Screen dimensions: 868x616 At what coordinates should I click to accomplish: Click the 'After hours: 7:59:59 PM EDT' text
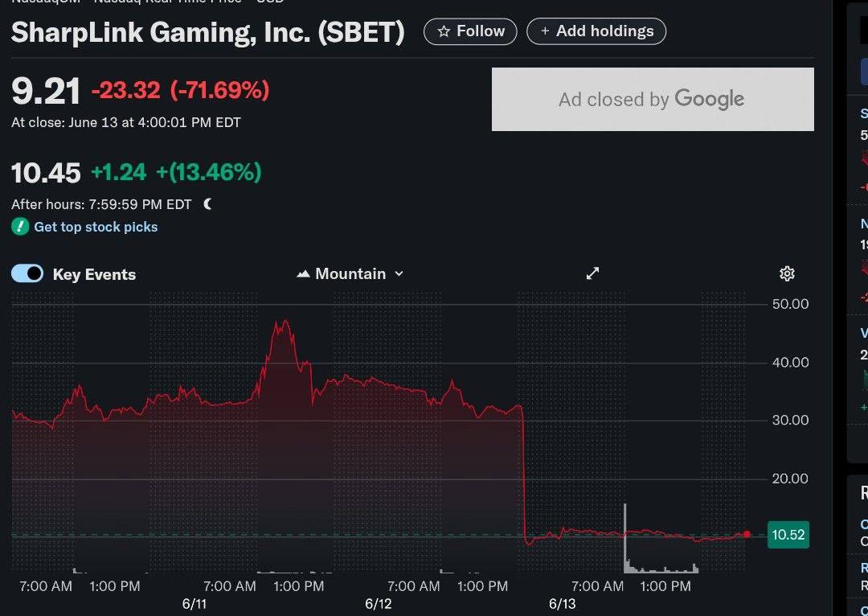point(101,204)
